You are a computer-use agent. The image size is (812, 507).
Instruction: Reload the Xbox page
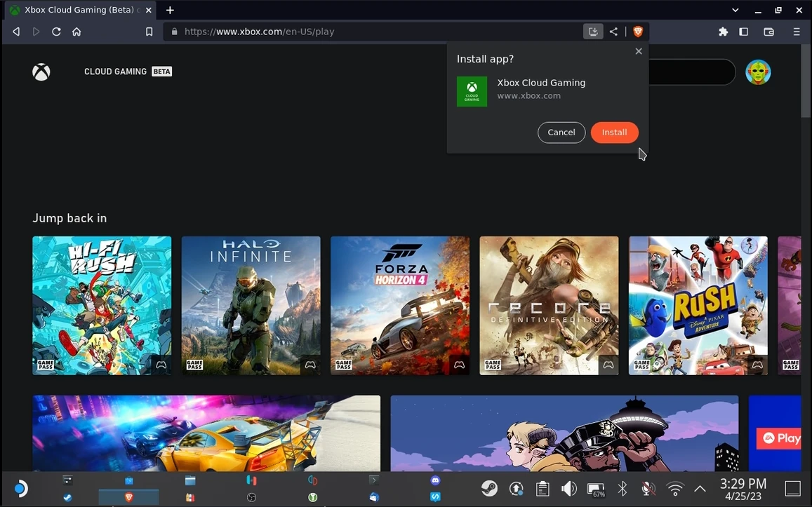click(56, 32)
